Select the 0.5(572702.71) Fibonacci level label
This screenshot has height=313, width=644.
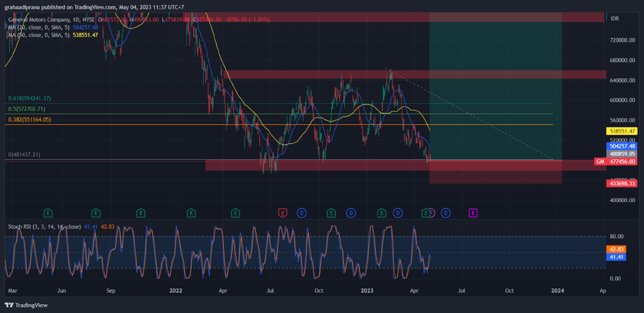(x=26, y=109)
